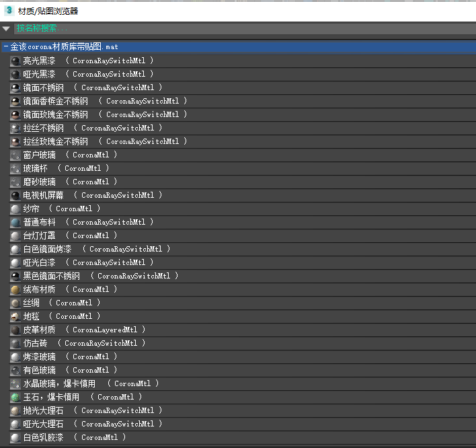The image size is (476, 448).
Task: Click the 丝绸 material sphere icon
Action: [x=15, y=303]
